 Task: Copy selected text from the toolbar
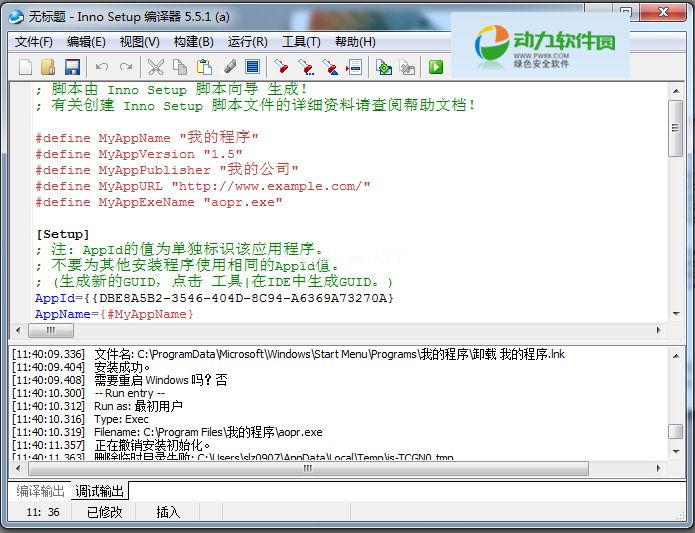click(x=179, y=67)
